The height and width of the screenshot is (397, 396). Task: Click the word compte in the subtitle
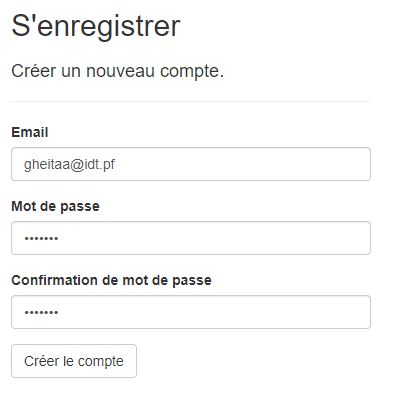coord(192,72)
